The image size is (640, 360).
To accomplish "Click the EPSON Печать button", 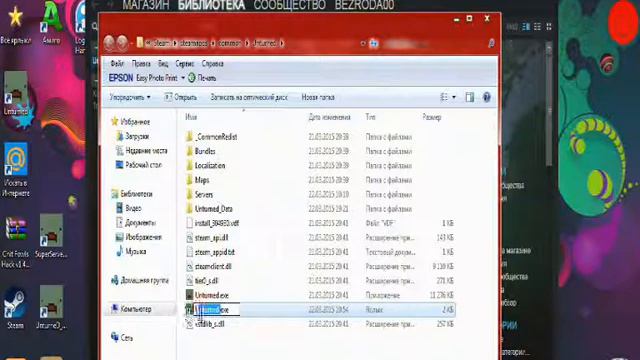I will 202,78.
